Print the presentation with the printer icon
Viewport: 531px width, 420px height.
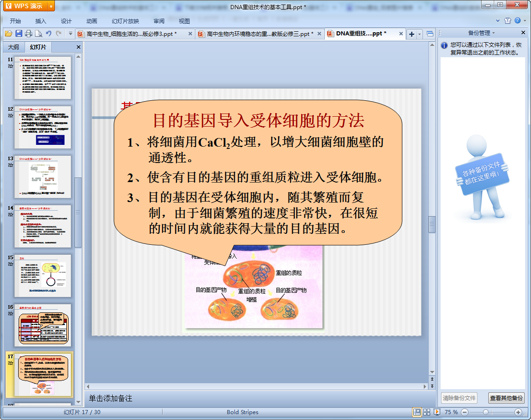pos(29,34)
